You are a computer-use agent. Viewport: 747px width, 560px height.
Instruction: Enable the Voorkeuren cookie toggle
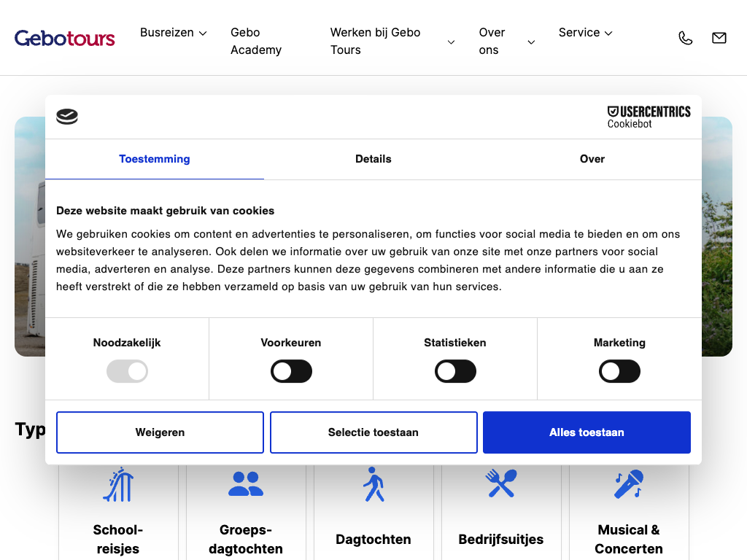pyautogui.click(x=291, y=372)
